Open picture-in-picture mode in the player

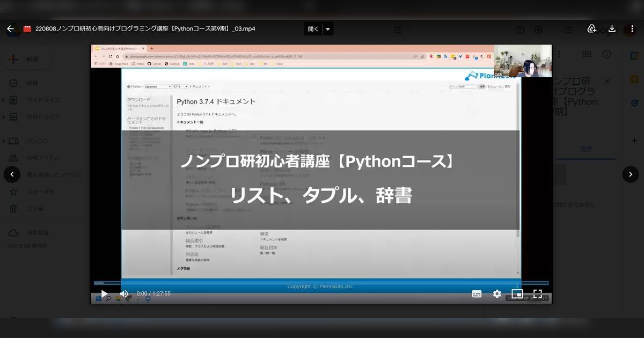(517, 293)
